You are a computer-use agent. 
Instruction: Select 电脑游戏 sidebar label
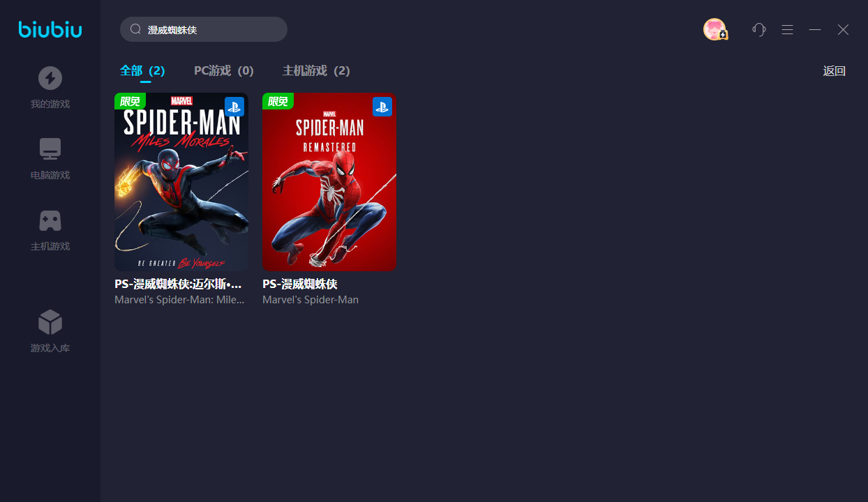50,176
